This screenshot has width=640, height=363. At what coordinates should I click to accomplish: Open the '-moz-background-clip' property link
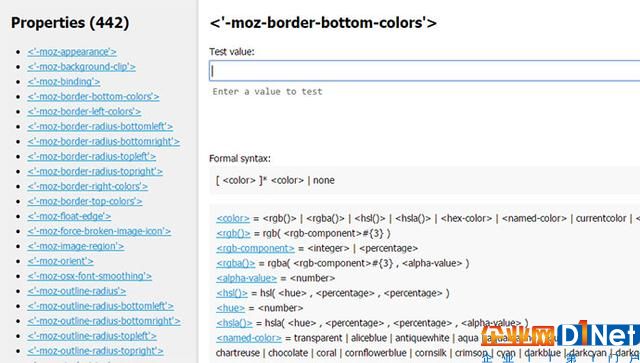tap(81, 67)
